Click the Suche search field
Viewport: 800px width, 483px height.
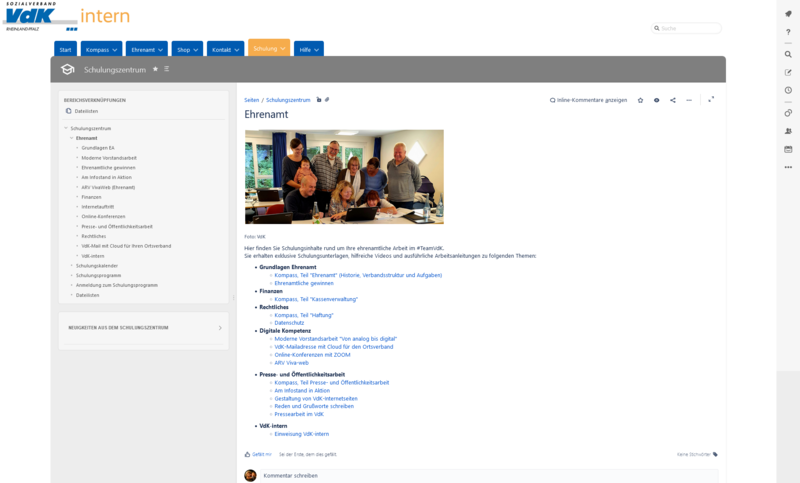point(686,28)
